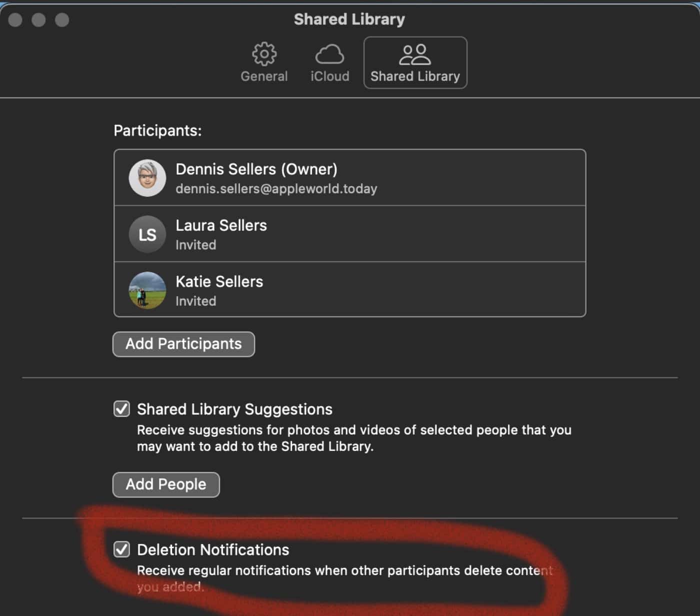
Task: Minimize the window with the middle button
Action: (38, 20)
